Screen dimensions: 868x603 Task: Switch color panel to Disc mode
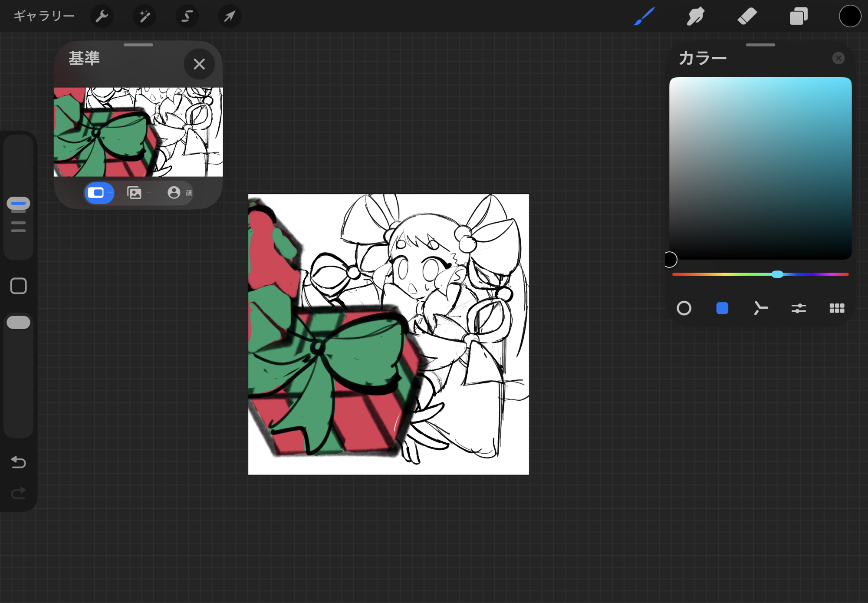684,308
